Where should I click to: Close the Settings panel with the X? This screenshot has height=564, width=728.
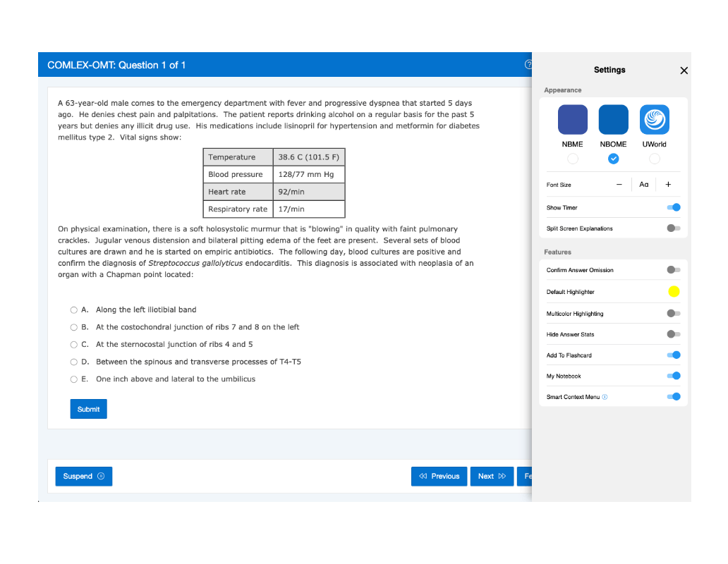click(684, 70)
